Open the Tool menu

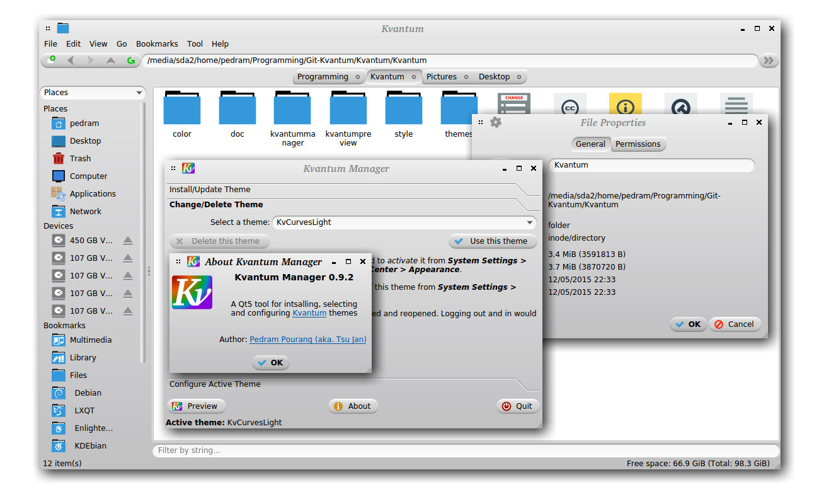[195, 43]
